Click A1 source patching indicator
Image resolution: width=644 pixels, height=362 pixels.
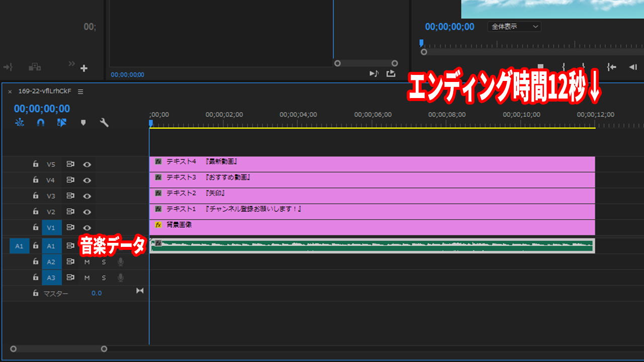tap(19, 246)
